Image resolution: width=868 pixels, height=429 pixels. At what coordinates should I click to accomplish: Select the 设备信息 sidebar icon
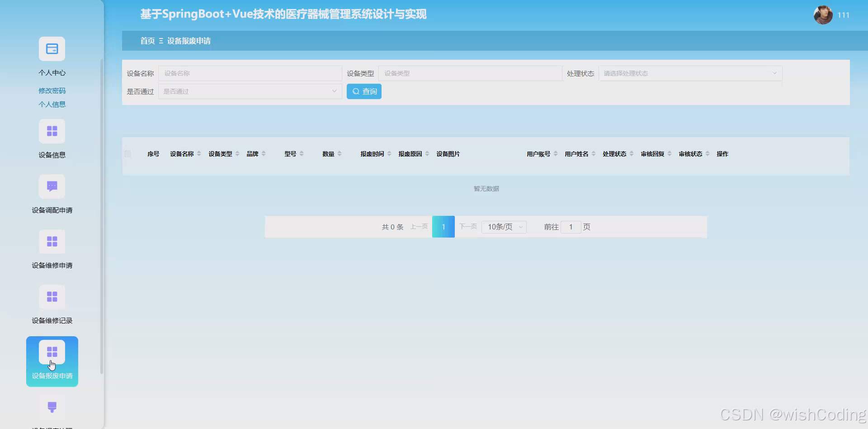point(52,131)
